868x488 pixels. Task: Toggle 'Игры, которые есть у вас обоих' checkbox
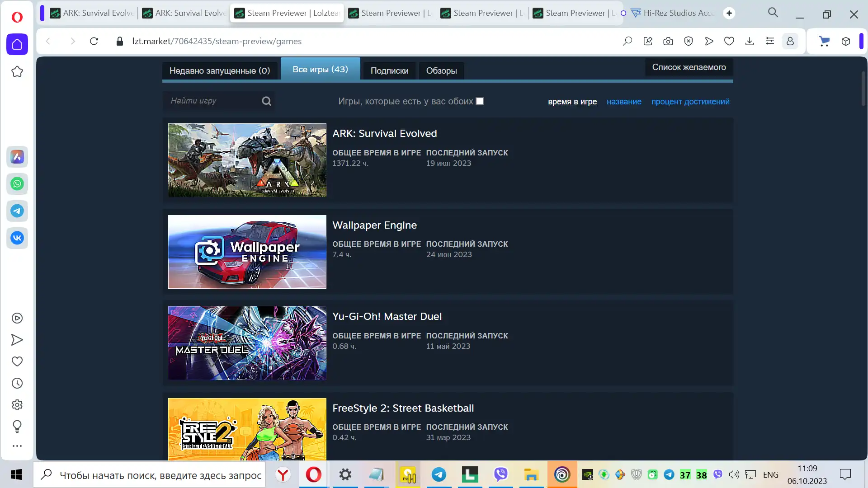pyautogui.click(x=480, y=101)
